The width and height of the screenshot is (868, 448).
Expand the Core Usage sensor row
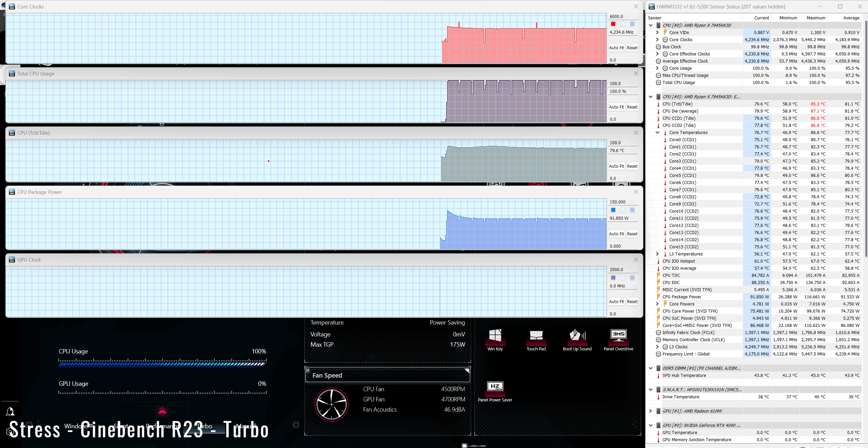pyautogui.click(x=657, y=68)
